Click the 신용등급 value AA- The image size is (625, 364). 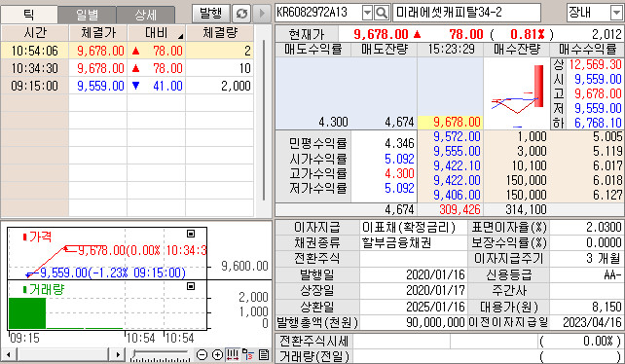coord(612,274)
